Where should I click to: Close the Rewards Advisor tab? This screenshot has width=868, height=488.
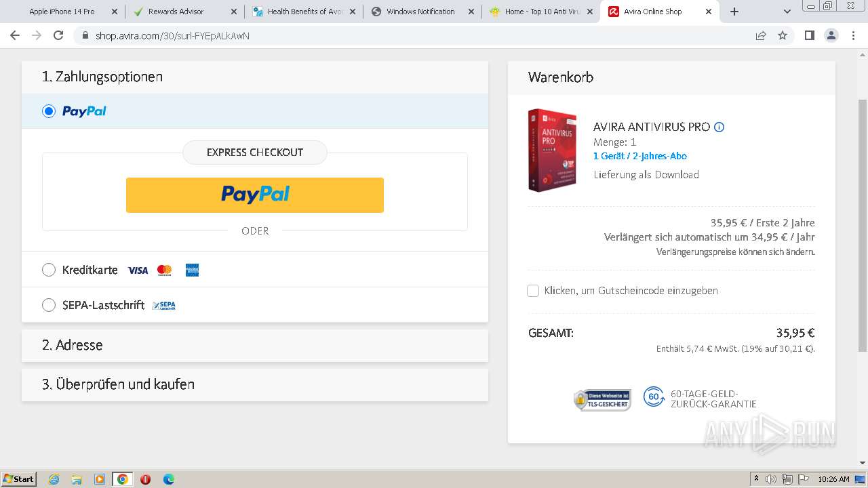tap(233, 12)
